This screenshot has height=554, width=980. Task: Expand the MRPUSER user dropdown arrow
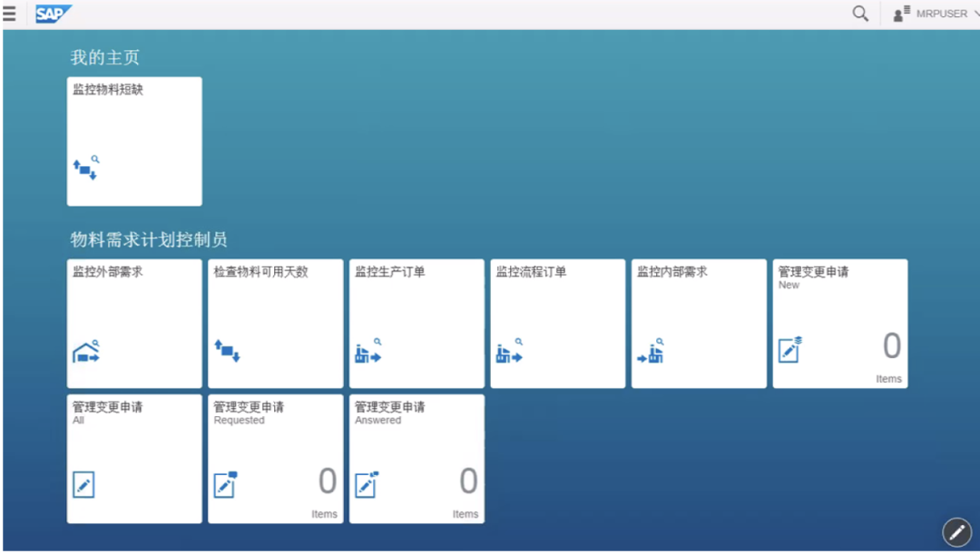tap(975, 14)
